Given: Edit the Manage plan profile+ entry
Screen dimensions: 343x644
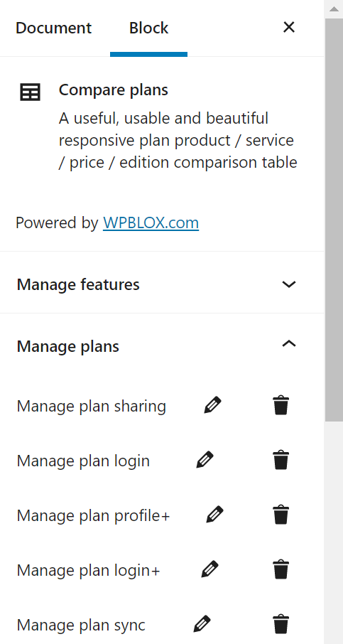Looking at the screenshot, I should pyautogui.click(x=214, y=515).
